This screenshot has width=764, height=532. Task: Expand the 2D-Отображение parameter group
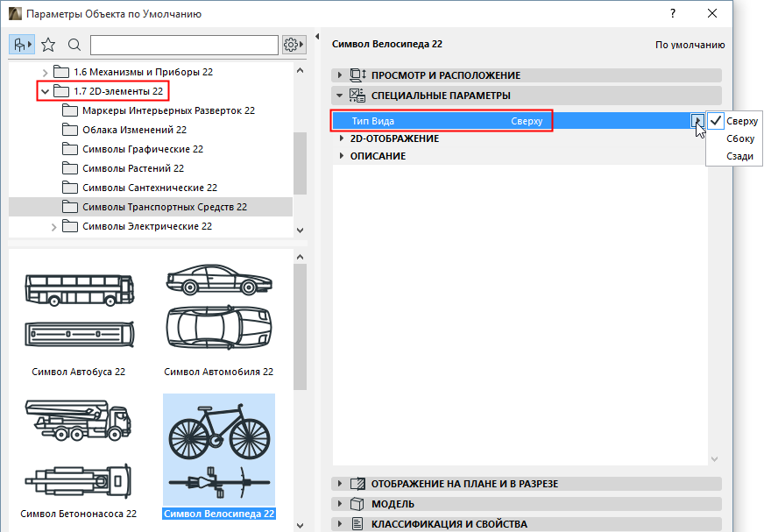342,138
